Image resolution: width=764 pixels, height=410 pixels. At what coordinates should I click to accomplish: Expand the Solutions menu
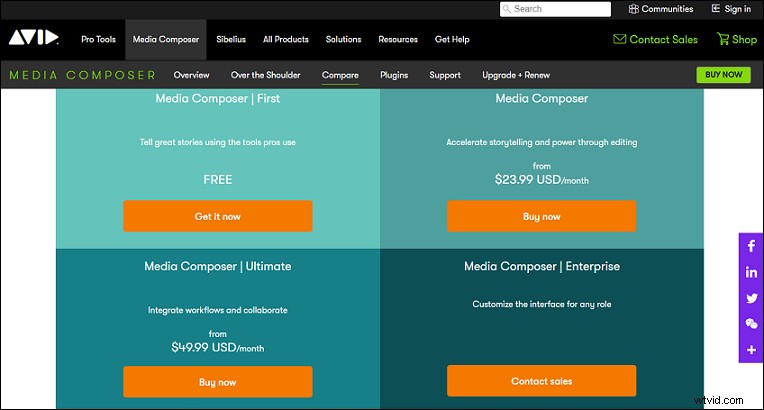(x=343, y=40)
